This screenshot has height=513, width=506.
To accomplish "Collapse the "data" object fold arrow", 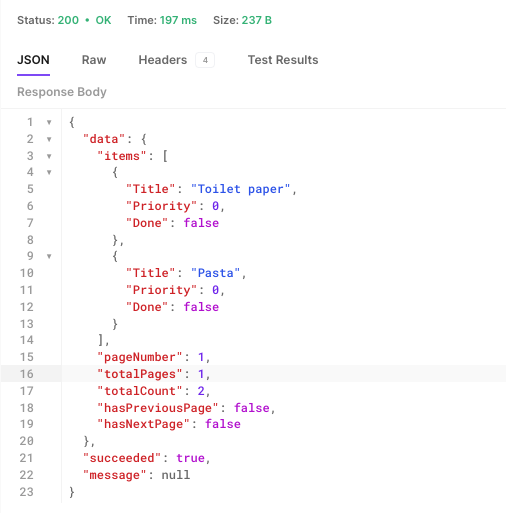I will [49, 139].
